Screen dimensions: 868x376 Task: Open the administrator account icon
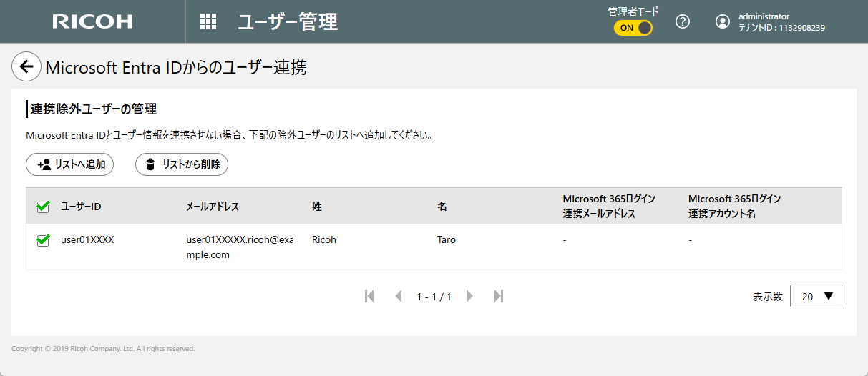(723, 21)
